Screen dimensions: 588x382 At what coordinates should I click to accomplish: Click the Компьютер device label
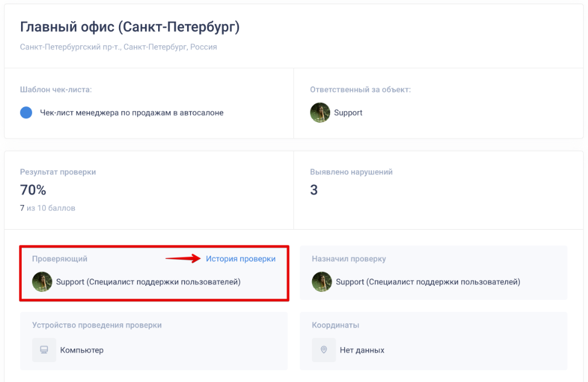coord(81,350)
